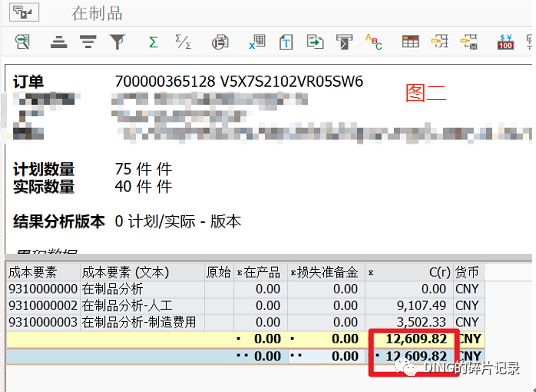
Task: Select the 在产品 column header
Action: [260, 272]
